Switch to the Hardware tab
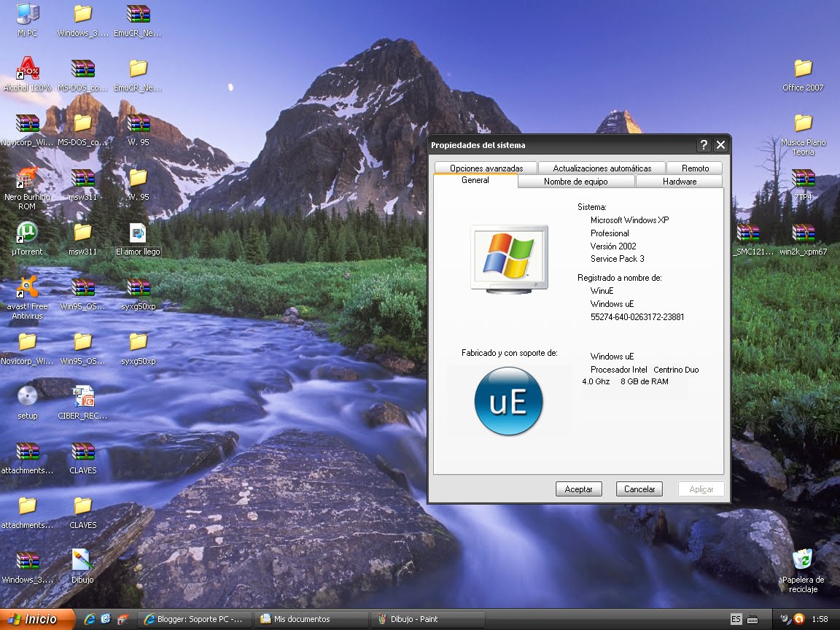Viewport: 840px width, 630px height. (x=679, y=182)
